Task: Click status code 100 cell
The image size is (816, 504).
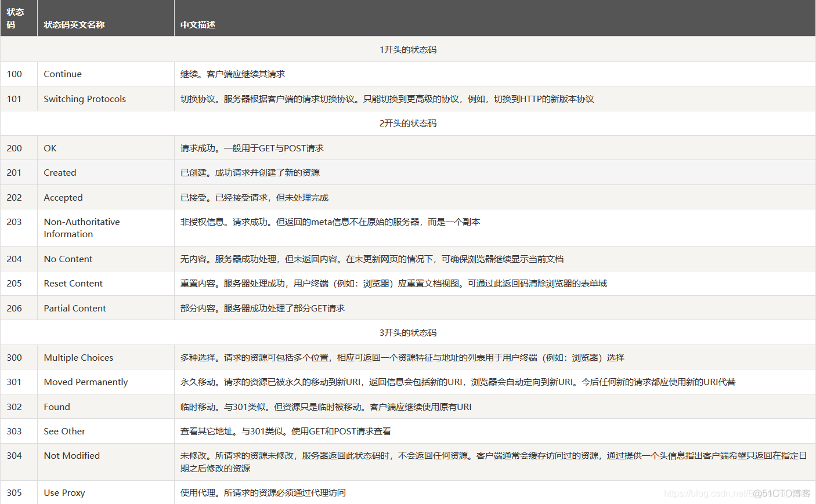Action: [x=19, y=74]
